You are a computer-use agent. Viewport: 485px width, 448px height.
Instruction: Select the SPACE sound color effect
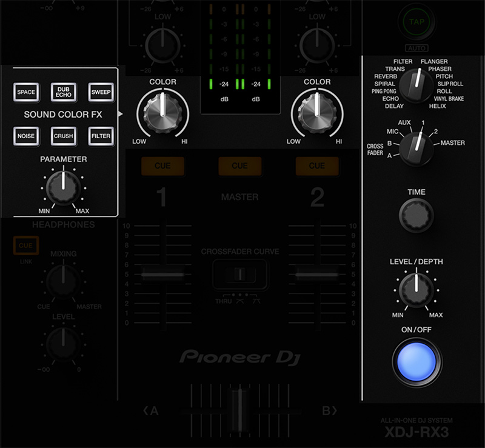26,92
